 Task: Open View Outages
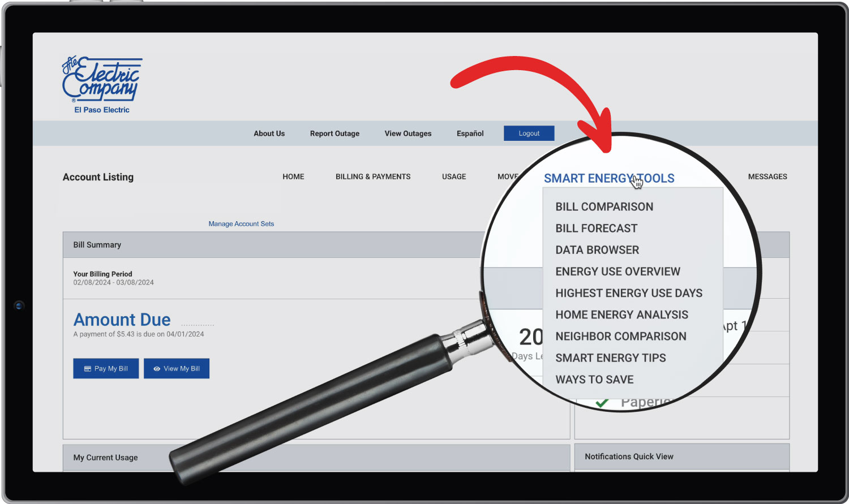408,133
